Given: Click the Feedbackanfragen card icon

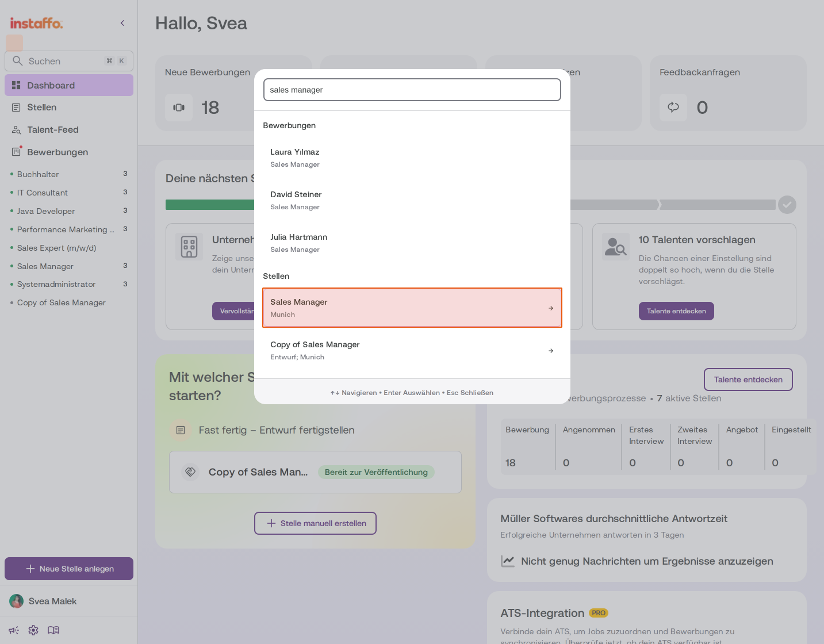Looking at the screenshot, I should 673,108.
